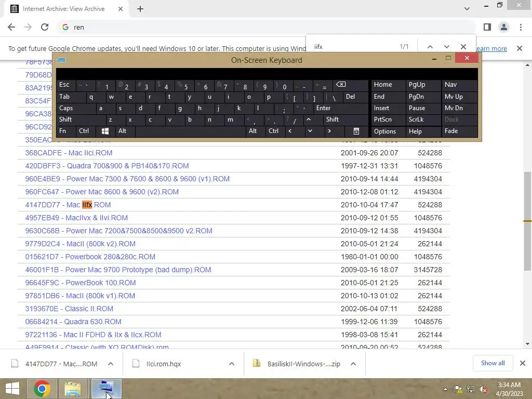The image size is (532, 399).
Task: Toggle Fn key on On-Screen Keyboard
Action: pyautogui.click(x=66, y=131)
